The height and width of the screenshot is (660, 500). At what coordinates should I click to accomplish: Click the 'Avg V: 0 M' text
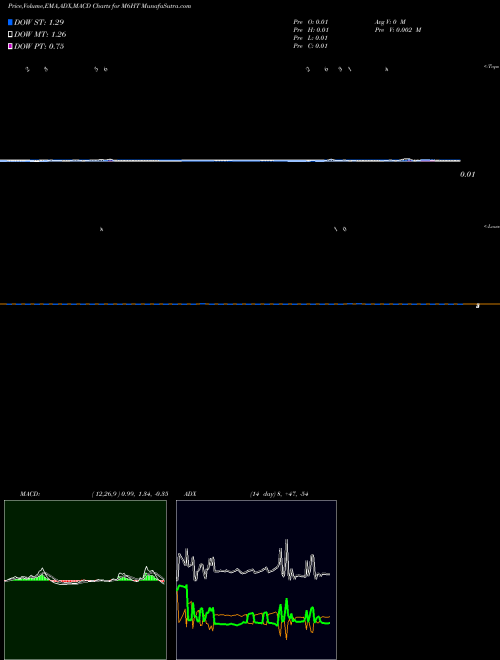(390, 22)
